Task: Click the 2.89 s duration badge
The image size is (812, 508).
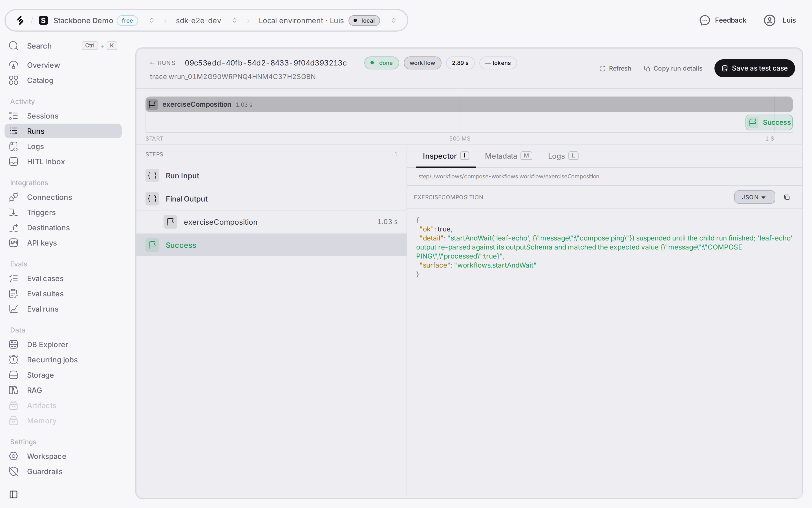Action: click(x=460, y=63)
